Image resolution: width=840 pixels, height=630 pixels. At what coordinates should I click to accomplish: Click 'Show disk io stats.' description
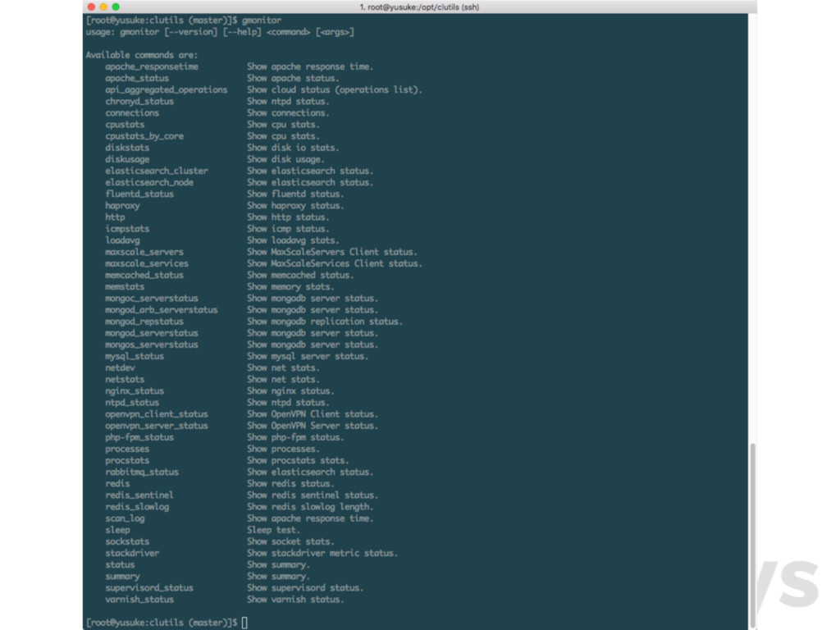click(293, 148)
